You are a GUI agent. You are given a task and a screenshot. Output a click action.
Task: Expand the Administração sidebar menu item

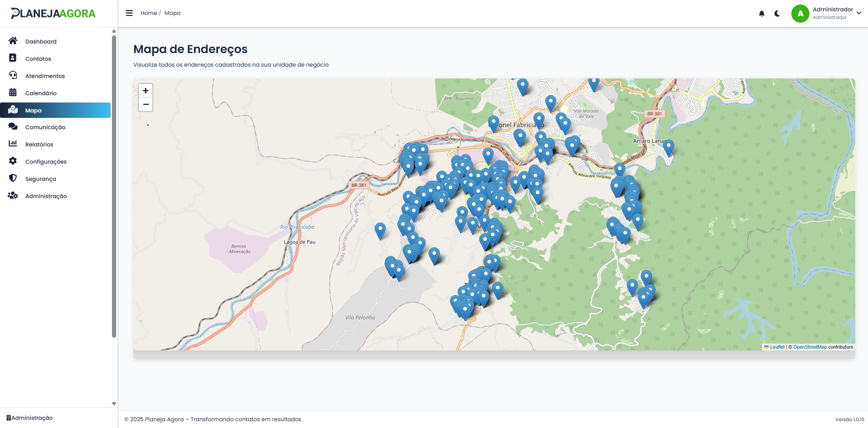(x=46, y=196)
